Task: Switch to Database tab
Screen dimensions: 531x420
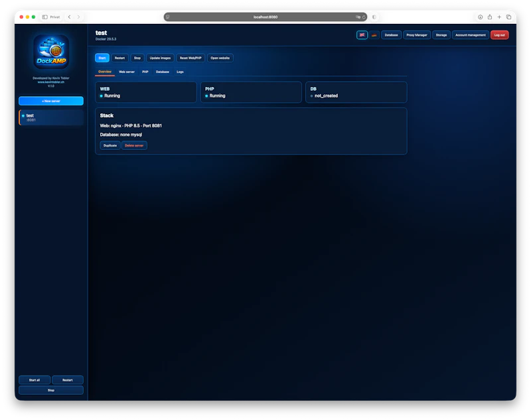Action: click(163, 72)
